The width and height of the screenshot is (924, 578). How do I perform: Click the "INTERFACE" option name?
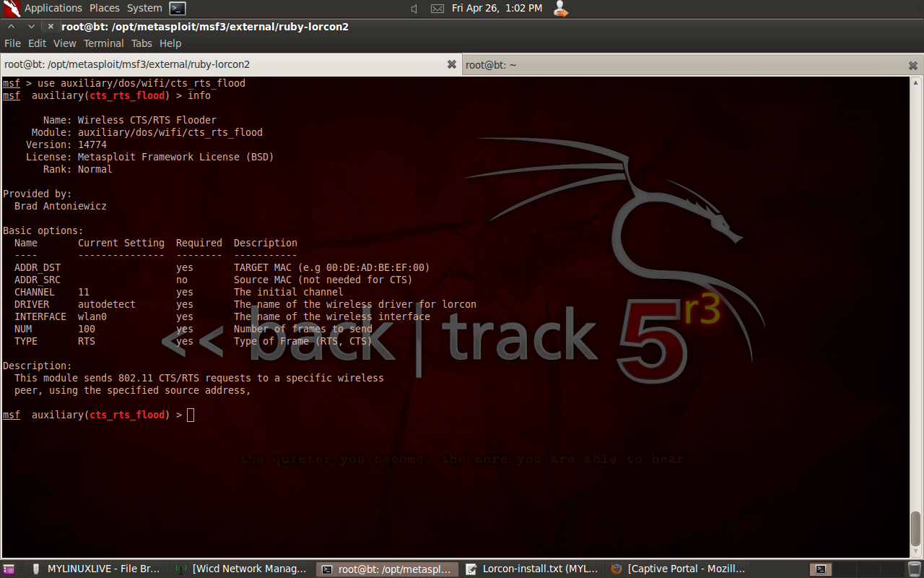pyautogui.click(x=40, y=316)
